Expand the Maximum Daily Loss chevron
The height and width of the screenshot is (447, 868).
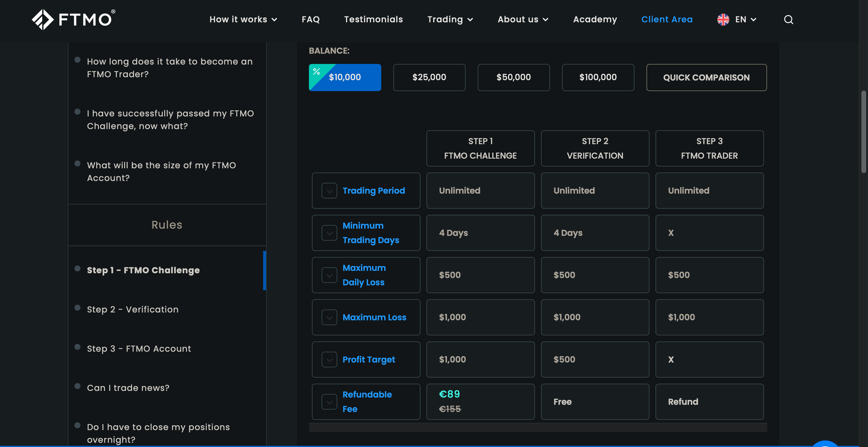tap(329, 275)
